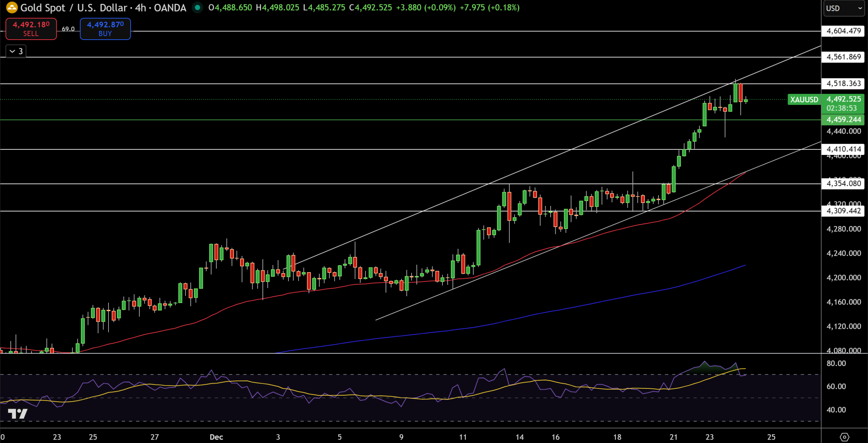Click the 4,518.363 horizontal line price label

coord(843,83)
